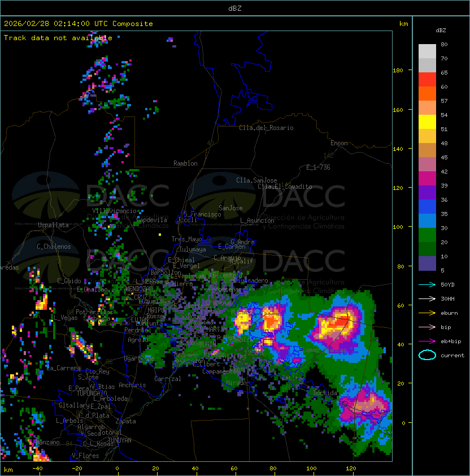Screen dimensions: 470x476
Task: Click the 2026/02/28 02:14:00 UTC Composite timestamp
Action: (79, 23)
